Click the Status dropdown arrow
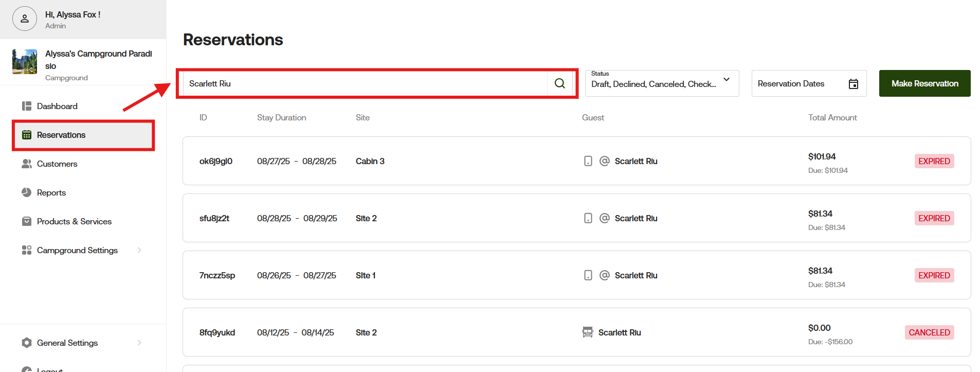 (x=727, y=79)
